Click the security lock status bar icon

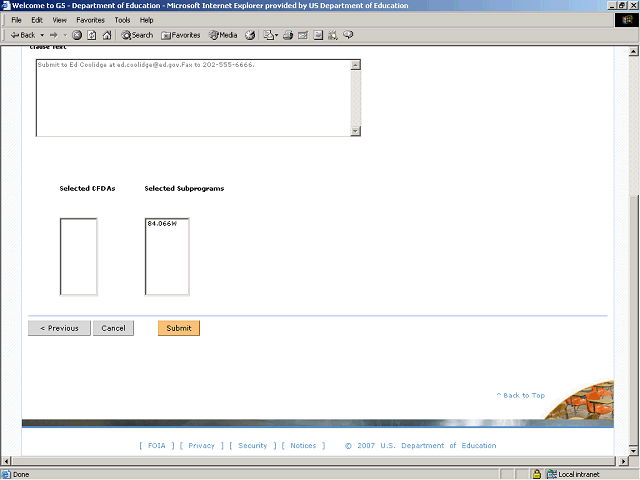pos(537,474)
